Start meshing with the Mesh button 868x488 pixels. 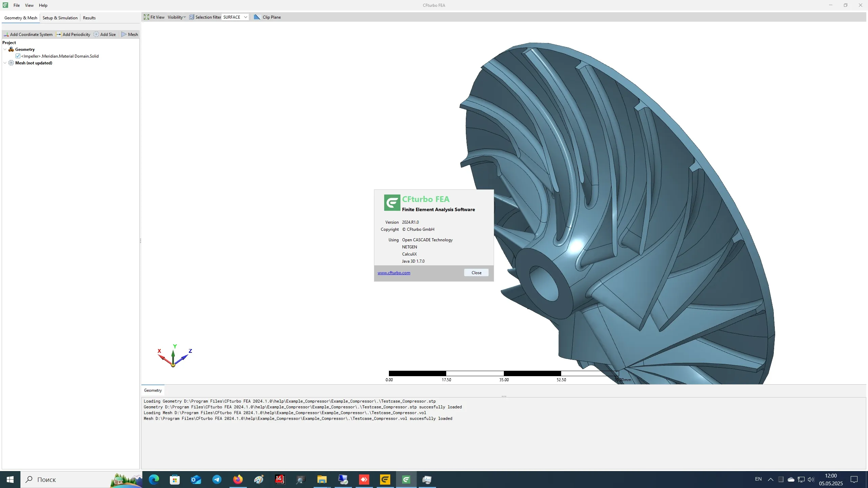[130, 34]
